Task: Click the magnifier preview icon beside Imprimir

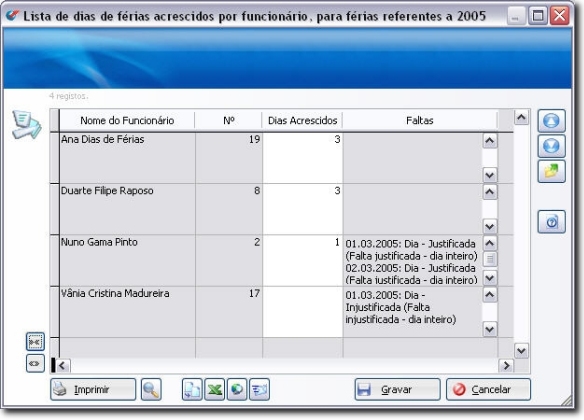Action: tap(151, 389)
